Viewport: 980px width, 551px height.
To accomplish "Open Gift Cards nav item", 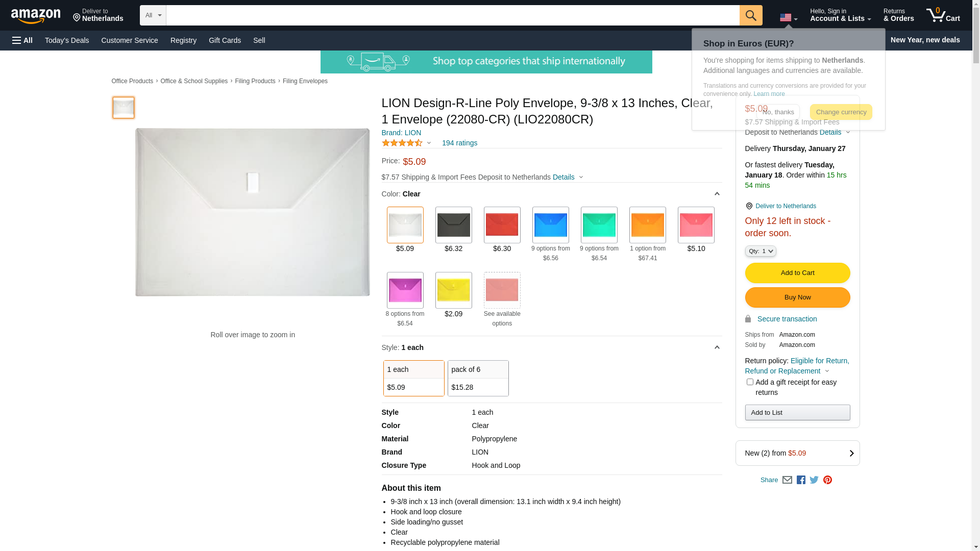I will [225, 40].
